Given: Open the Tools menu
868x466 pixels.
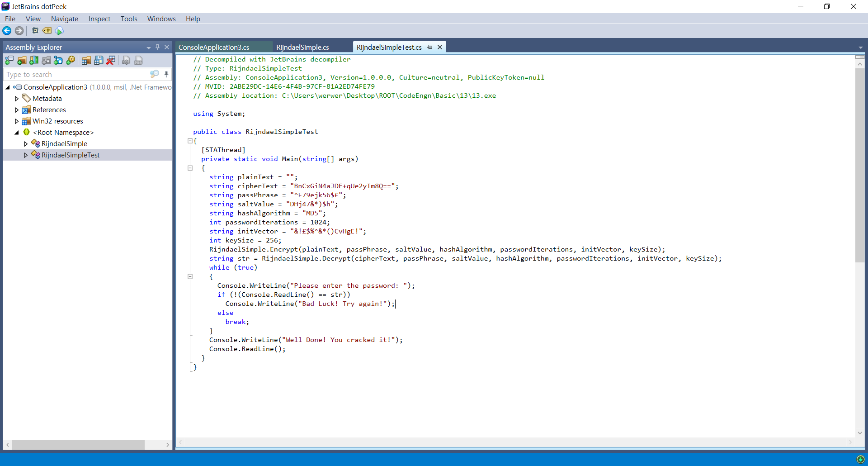Looking at the screenshot, I should [129, 19].
